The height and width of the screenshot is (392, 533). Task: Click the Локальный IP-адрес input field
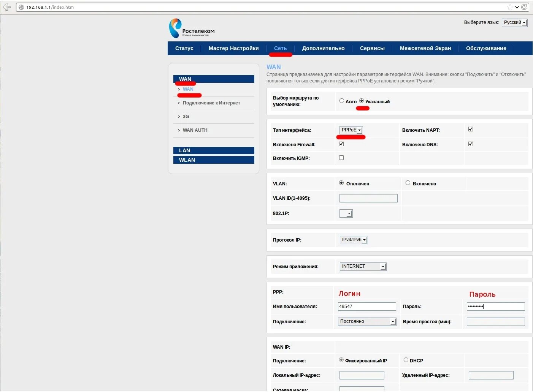(362, 375)
